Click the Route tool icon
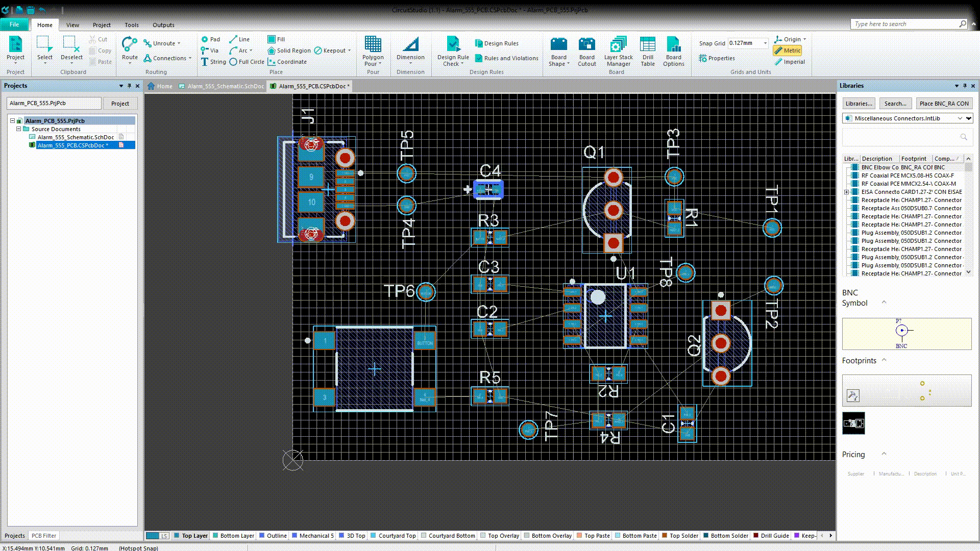The image size is (980, 551). pos(130,45)
